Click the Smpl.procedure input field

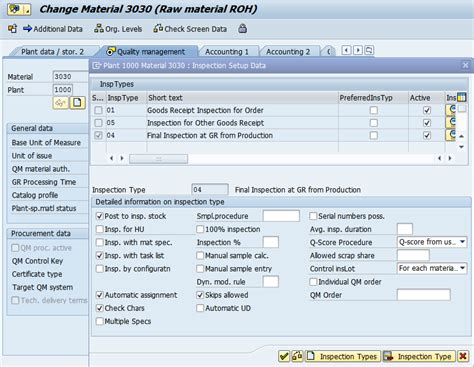(281, 216)
